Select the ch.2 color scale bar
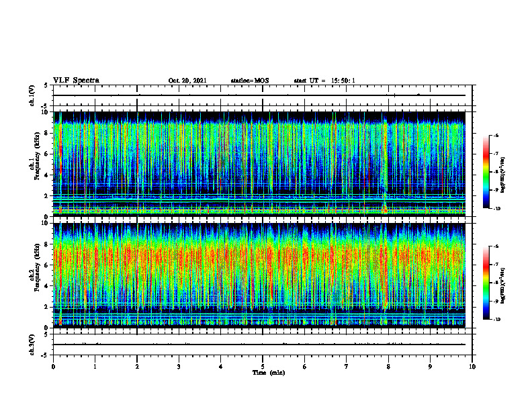The width and height of the screenshot is (532, 411). [486, 283]
